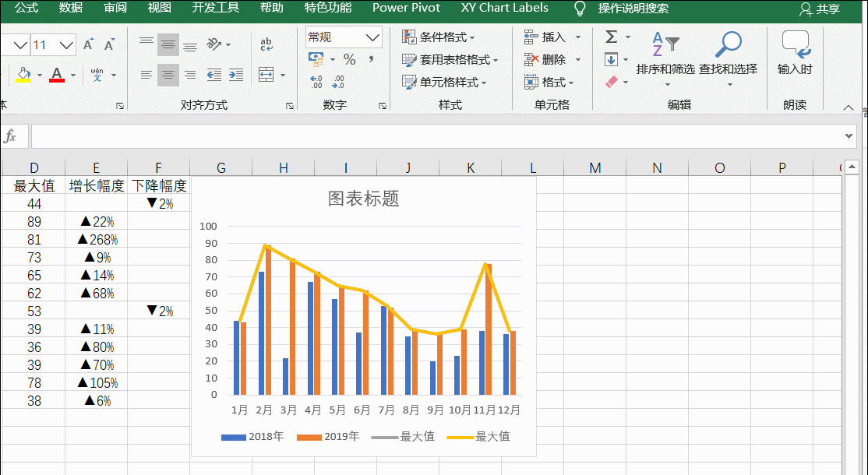Click the 共享 share button
The height and width of the screenshot is (475, 868).
pyautogui.click(x=820, y=9)
